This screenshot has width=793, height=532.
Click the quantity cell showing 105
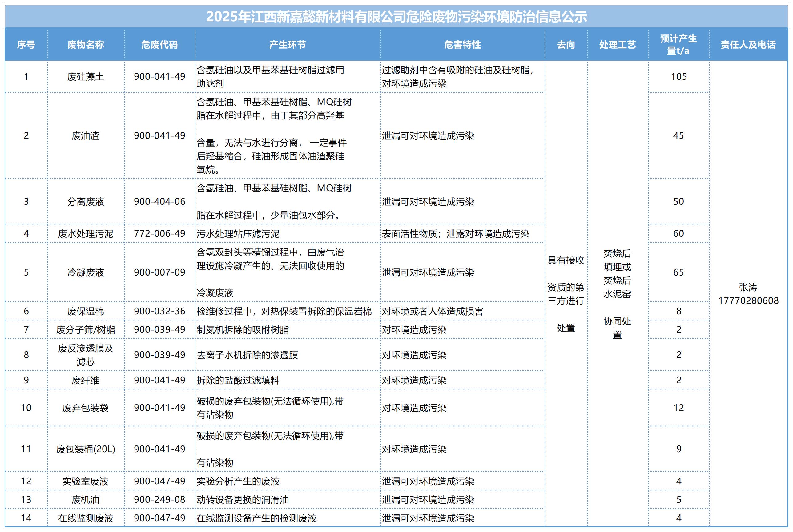point(678,77)
